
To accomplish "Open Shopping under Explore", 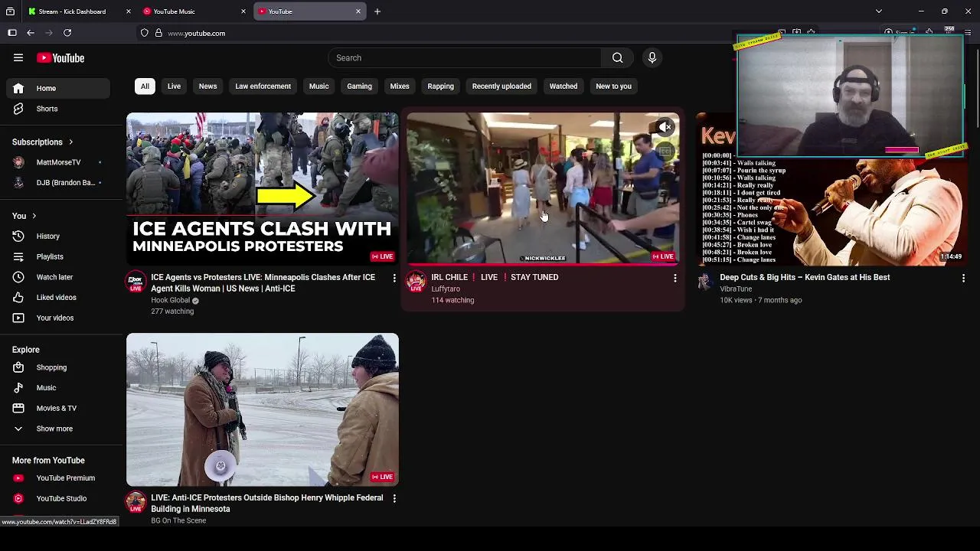I will point(58,367).
